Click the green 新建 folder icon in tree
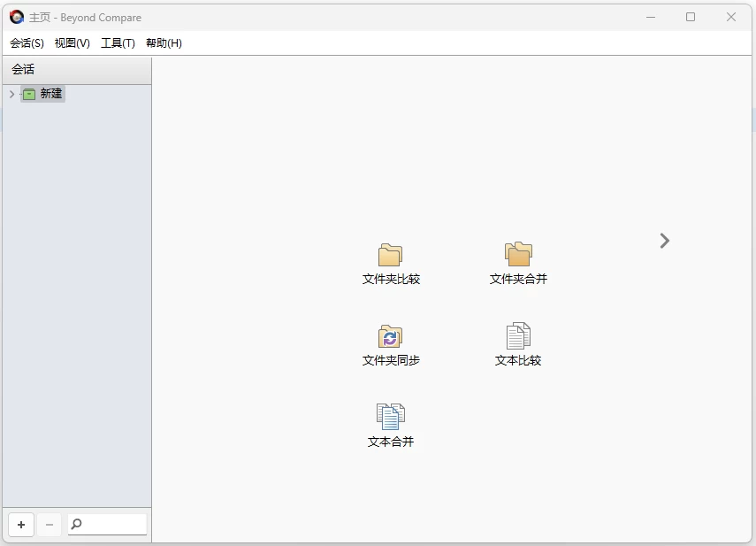Viewport: 756px width, 546px height. [29, 94]
